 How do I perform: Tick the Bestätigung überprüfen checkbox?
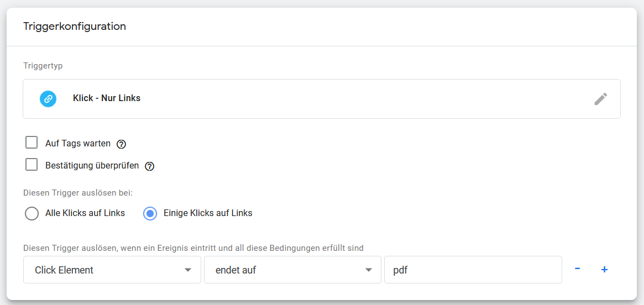point(32,165)
